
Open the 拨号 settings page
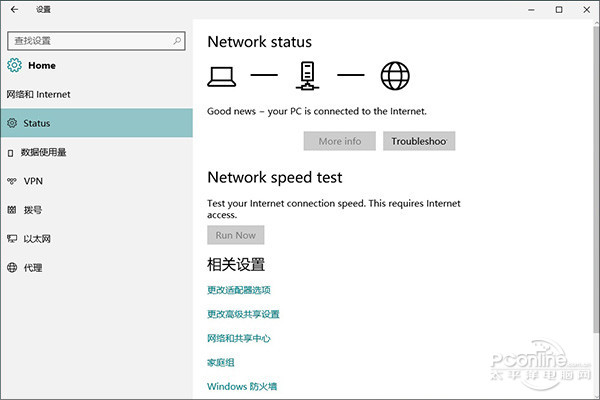[96, 210]
